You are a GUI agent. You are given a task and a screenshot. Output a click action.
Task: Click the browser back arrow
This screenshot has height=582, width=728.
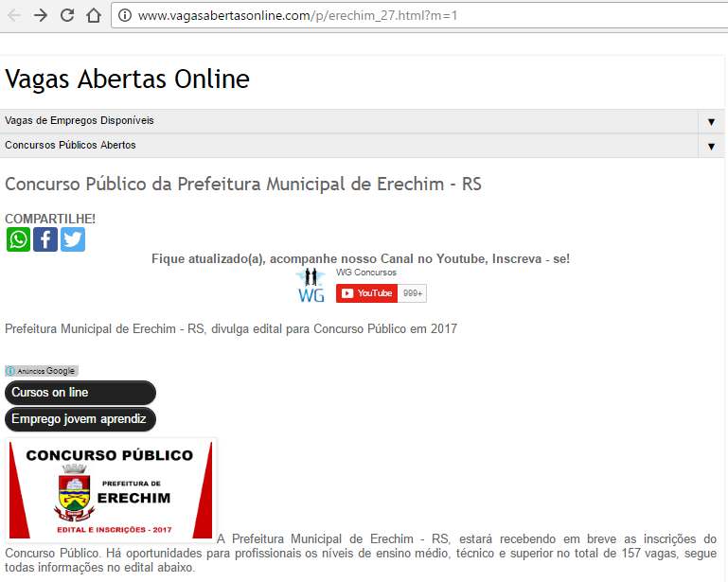pyautogui.click(x=14, y=15)
